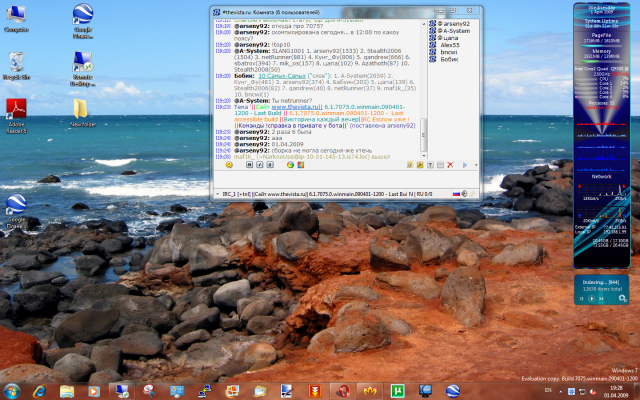Click the chat log vertical scrollbar thumb
640x400 pixels.
424,135
